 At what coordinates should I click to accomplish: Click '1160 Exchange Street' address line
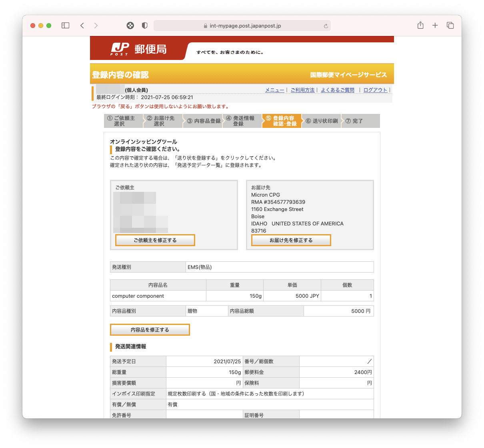click(277, 209)
